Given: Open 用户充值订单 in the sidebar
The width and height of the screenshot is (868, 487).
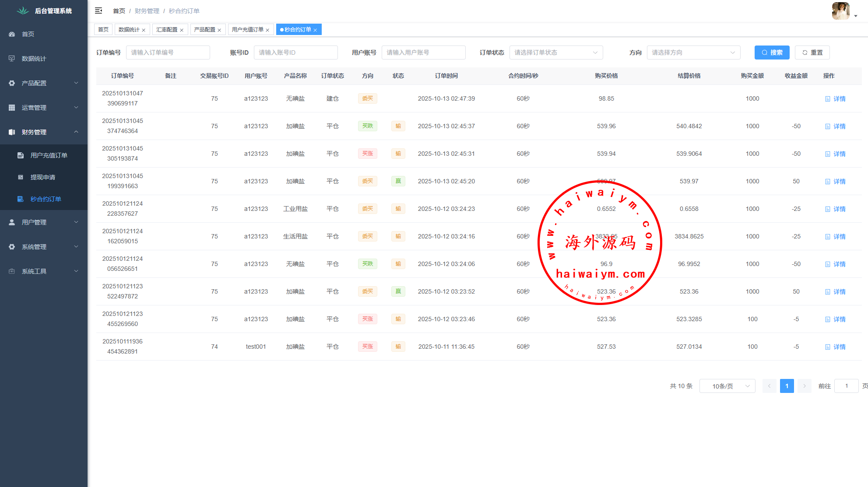Looking at the screenshot, I should (49, 155).
